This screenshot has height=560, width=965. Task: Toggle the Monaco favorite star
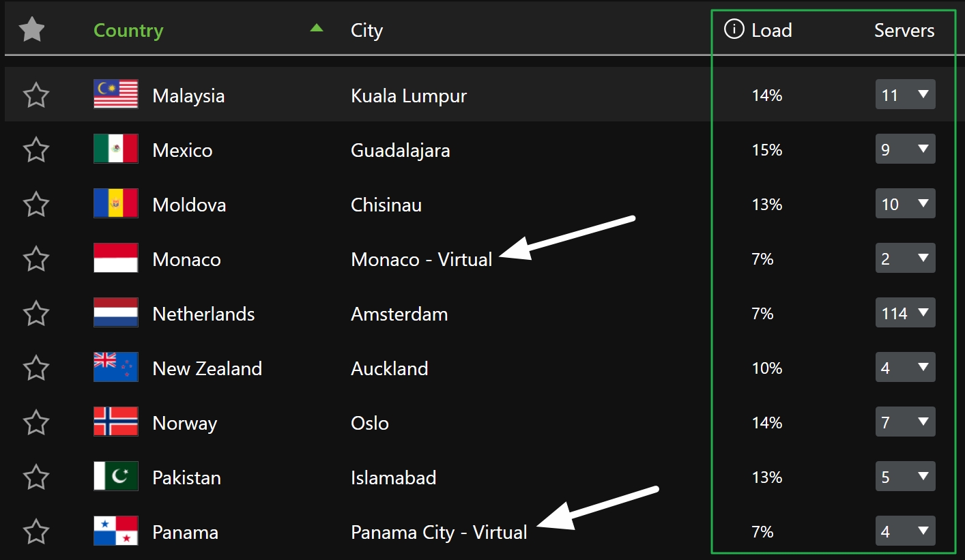(35, 259)
